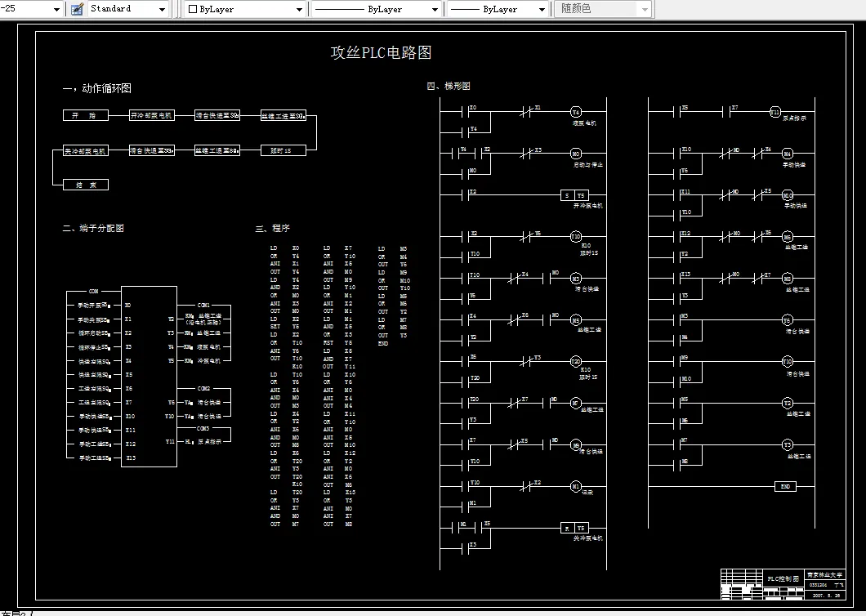Select the COM2 terminal label
Image resolution: width=866 pixels, height=616 pixels.
point(203,388)
